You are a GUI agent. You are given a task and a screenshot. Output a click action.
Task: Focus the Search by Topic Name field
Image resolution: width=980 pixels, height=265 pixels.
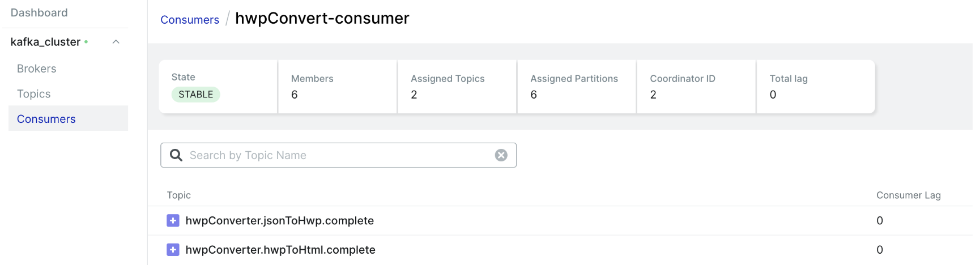(x=340, y=155)
